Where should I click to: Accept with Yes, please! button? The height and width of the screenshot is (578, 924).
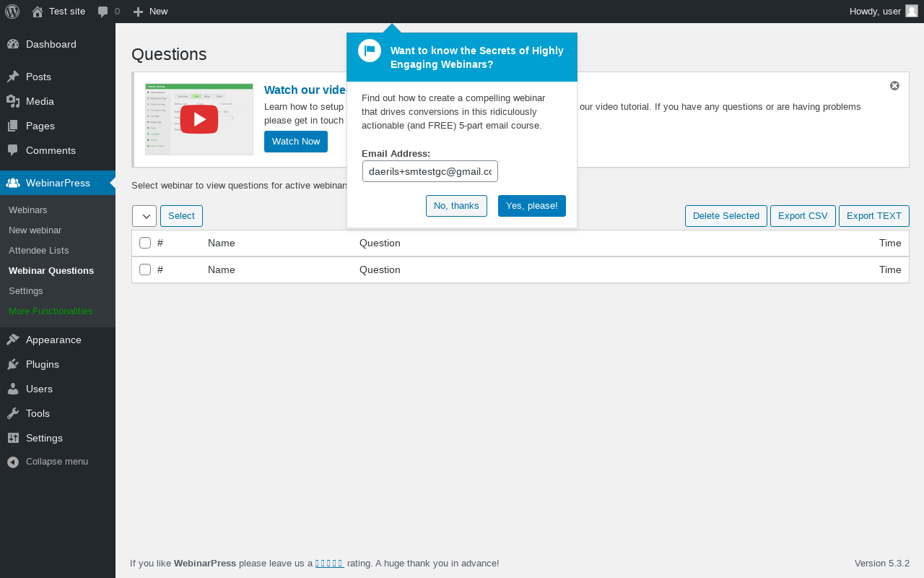(x=532, y=206)
